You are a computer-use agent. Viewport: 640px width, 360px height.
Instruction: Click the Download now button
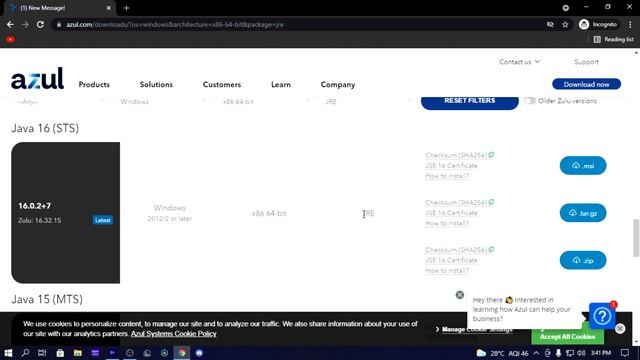tap(587, 84)
